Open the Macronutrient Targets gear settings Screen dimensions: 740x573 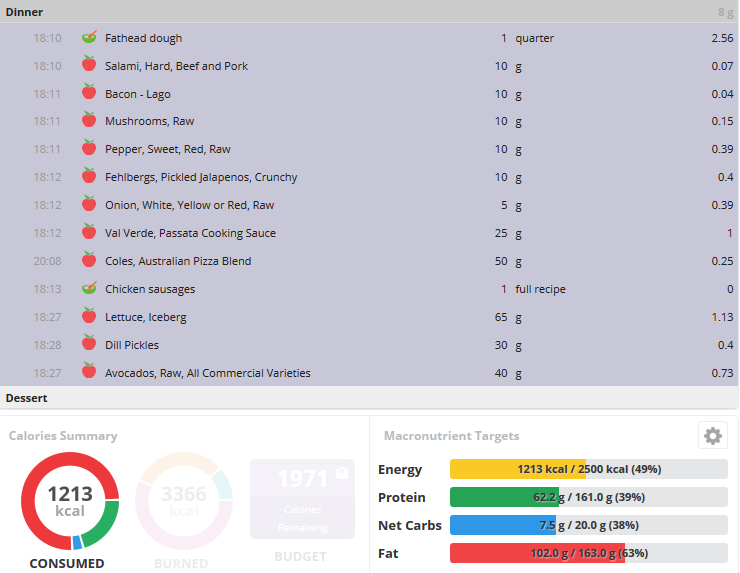click(713, 436)
